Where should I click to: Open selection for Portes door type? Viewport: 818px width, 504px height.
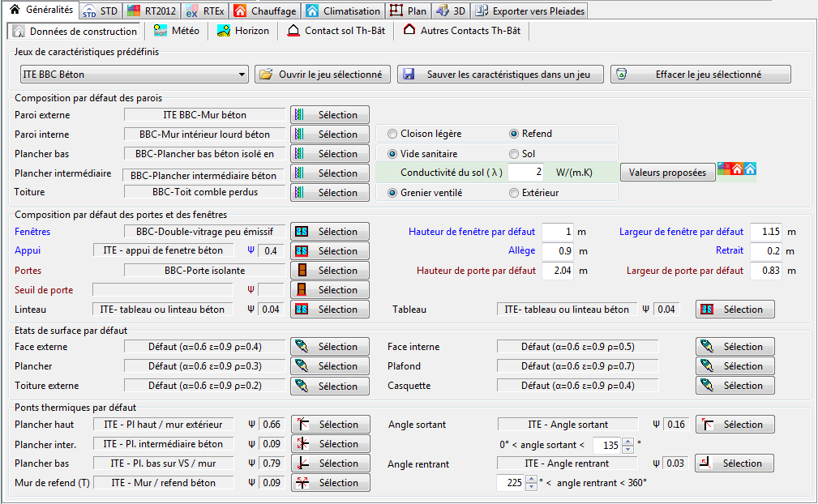pos(329,271)
